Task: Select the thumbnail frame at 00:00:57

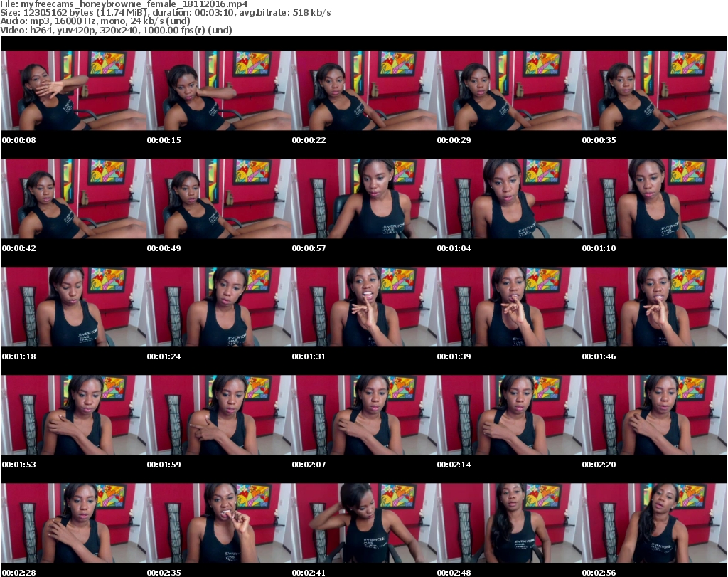Action: (364, 198)
